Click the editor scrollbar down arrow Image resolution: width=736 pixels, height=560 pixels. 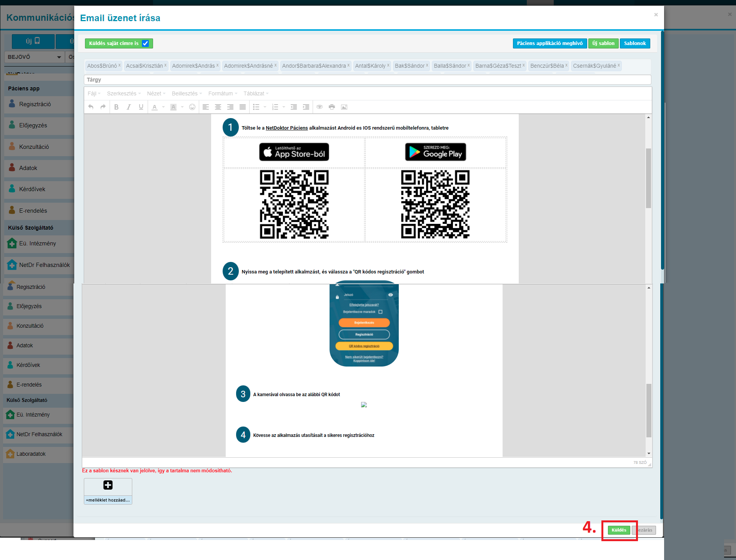[649, 453]
